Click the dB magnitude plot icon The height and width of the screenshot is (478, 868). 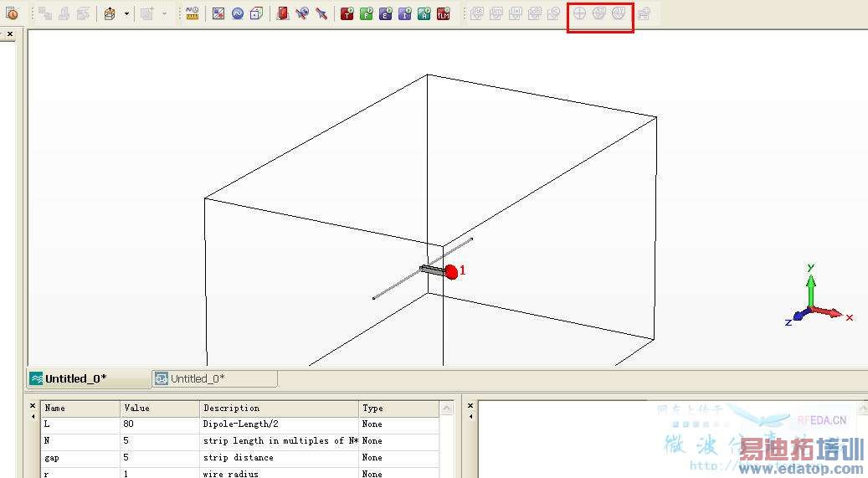coord(535,13)
